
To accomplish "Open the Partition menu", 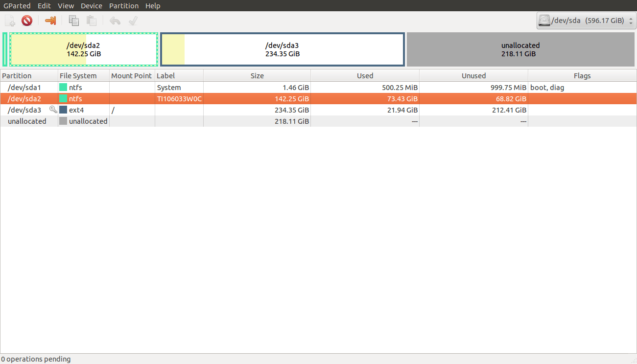I will pyautogui.click(x=124, y=5).
